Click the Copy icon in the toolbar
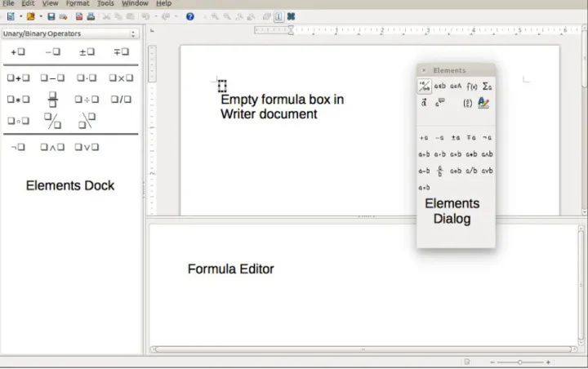Image resolution: width=588 pixels, height=369 pixels. coord(118,16)
